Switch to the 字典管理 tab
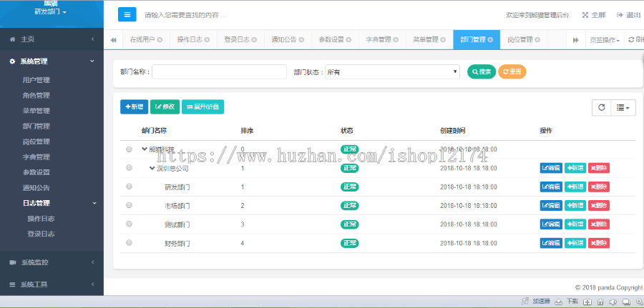 [x=379, y=40]
